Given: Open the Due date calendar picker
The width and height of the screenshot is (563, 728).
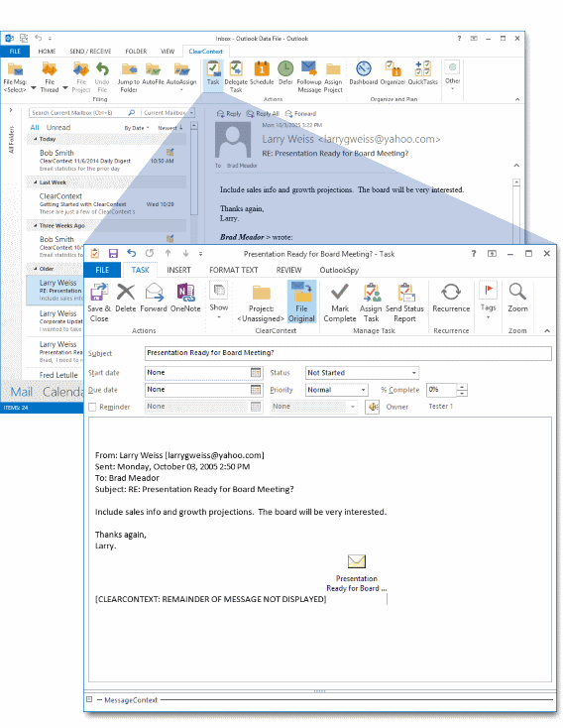Looking at the screenshot, I should click(x=256, y=390).
